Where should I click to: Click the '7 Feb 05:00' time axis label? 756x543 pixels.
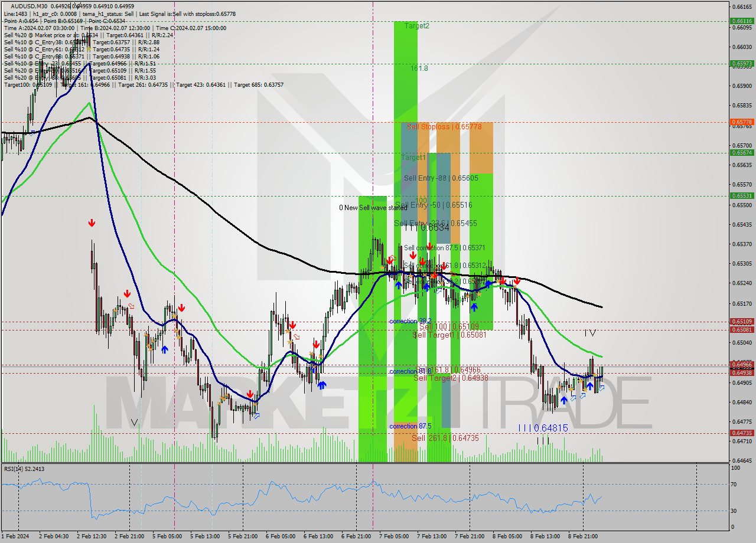(393, 537)
